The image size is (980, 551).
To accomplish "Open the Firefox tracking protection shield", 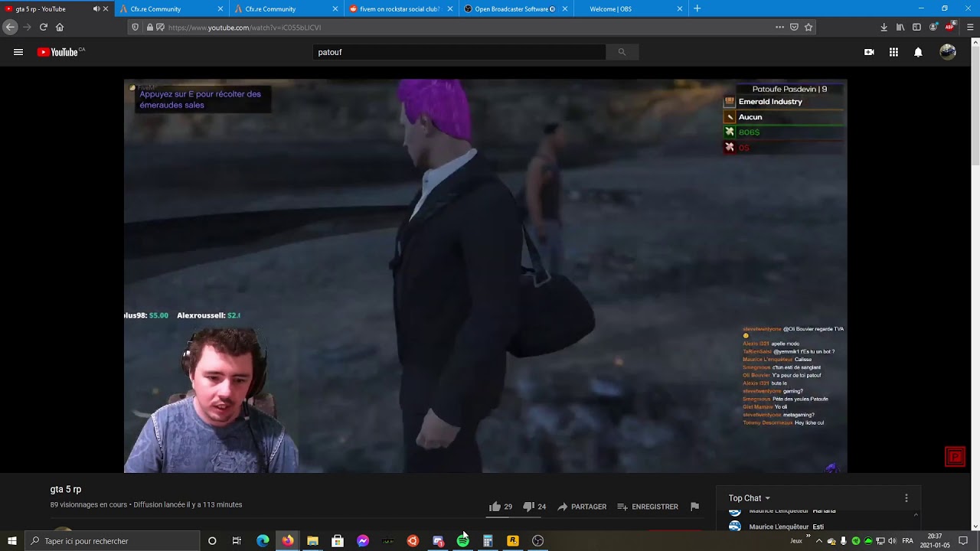I will pyautogui.click(x=136, y=28).
